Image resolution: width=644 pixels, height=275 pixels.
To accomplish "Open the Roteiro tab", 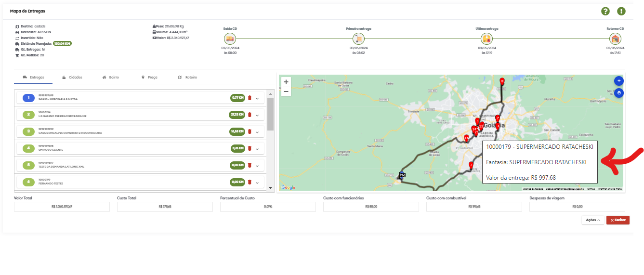I will click(187, 77).
